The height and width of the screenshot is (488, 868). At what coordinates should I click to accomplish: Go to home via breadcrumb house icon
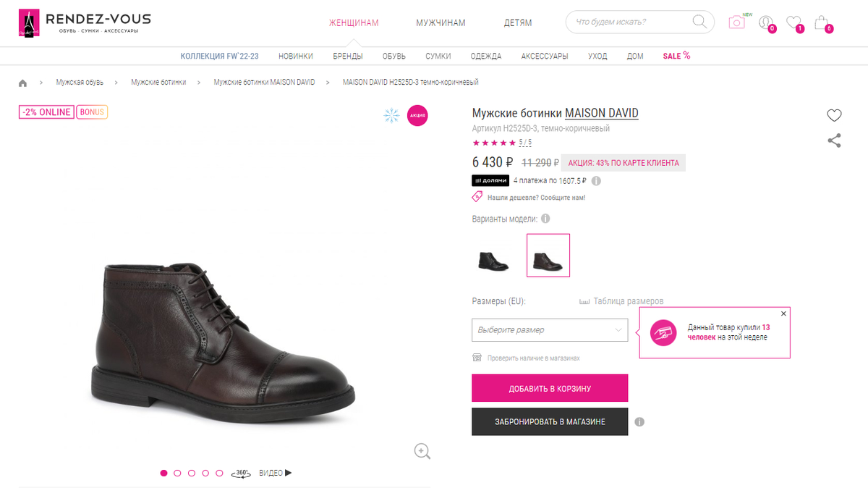(23, 83)
